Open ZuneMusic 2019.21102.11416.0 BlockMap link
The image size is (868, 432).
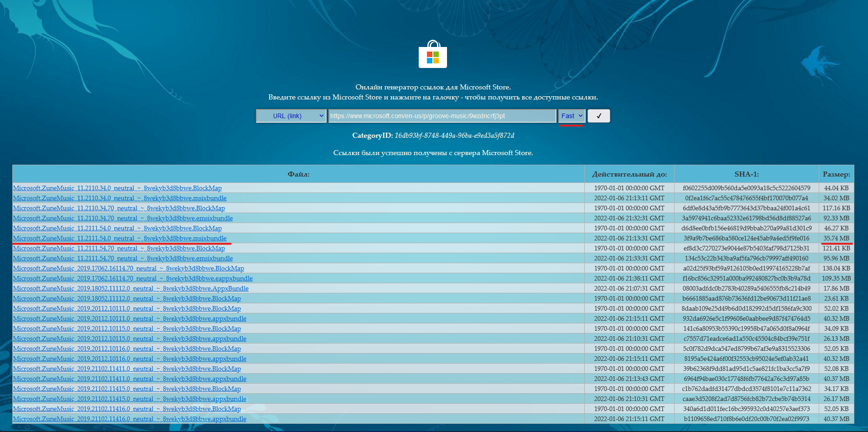[127, 409]
